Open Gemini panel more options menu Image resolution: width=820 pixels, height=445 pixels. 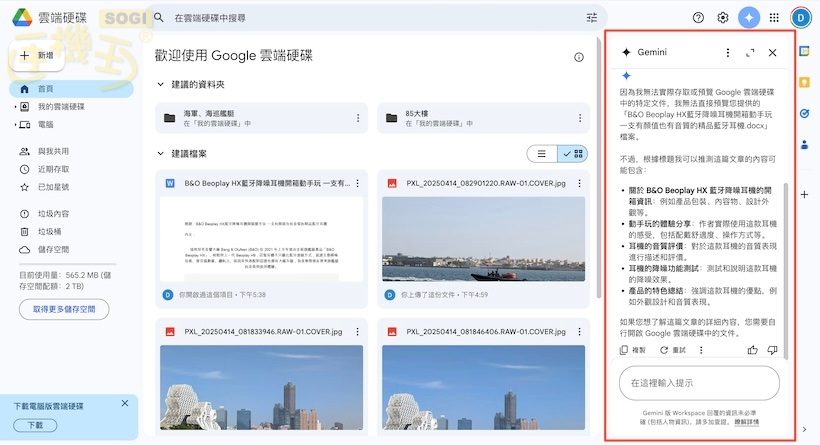(727, 52)
